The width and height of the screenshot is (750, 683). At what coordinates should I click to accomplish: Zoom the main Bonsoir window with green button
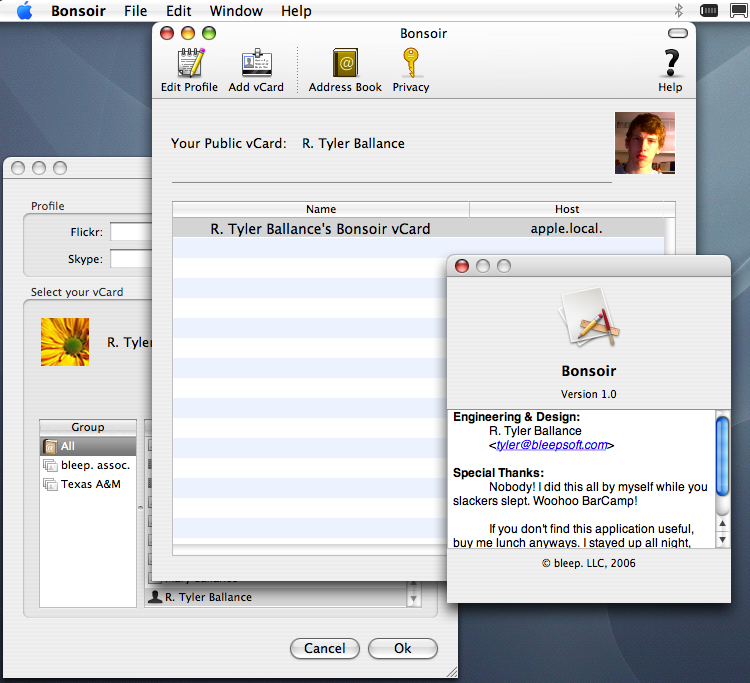(x=209, y=33)
